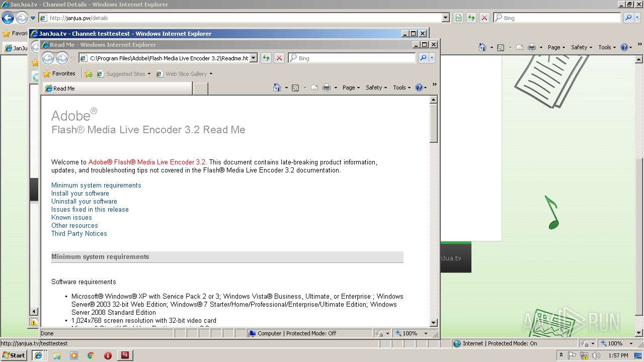Stop loading in Channel Details window

485,18
